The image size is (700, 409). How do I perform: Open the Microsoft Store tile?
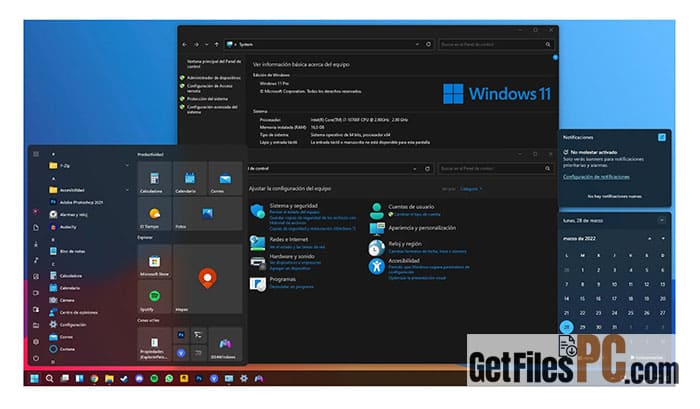(x=154, y=261)
